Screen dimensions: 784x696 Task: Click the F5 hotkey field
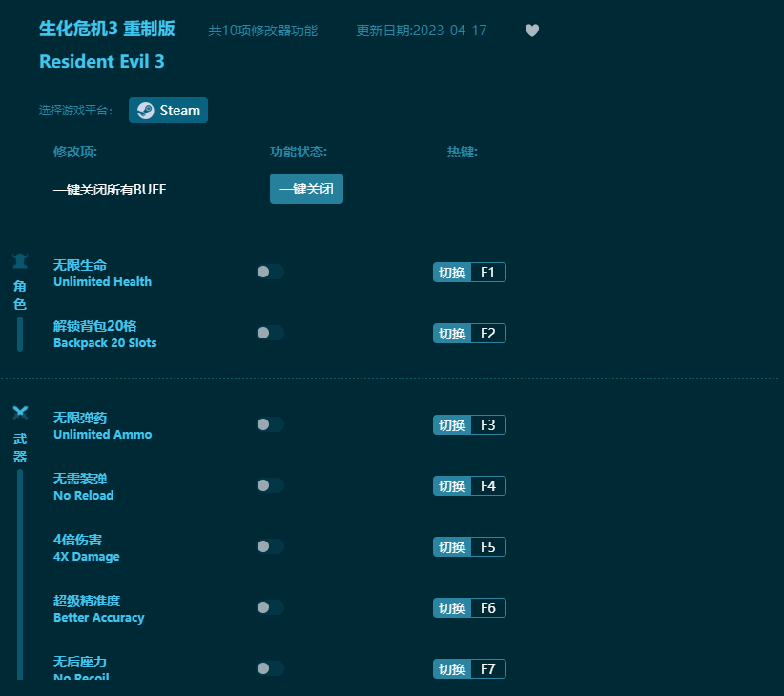coord(488,546)
